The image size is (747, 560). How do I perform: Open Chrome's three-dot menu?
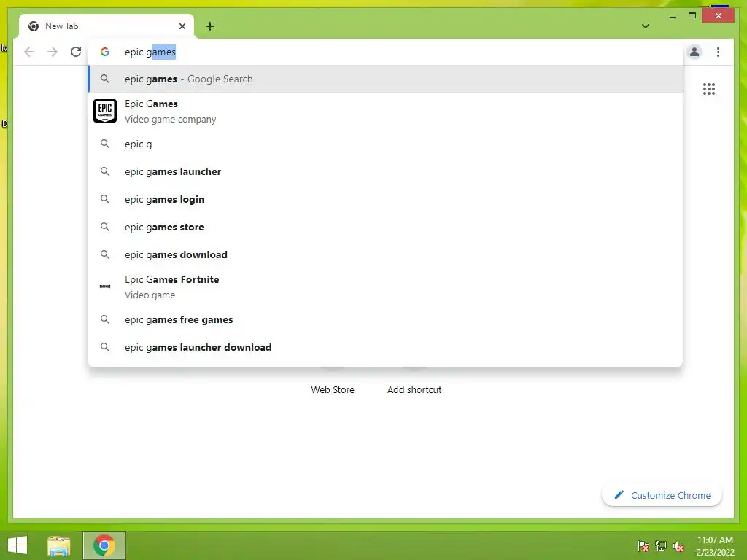[718, 52]
